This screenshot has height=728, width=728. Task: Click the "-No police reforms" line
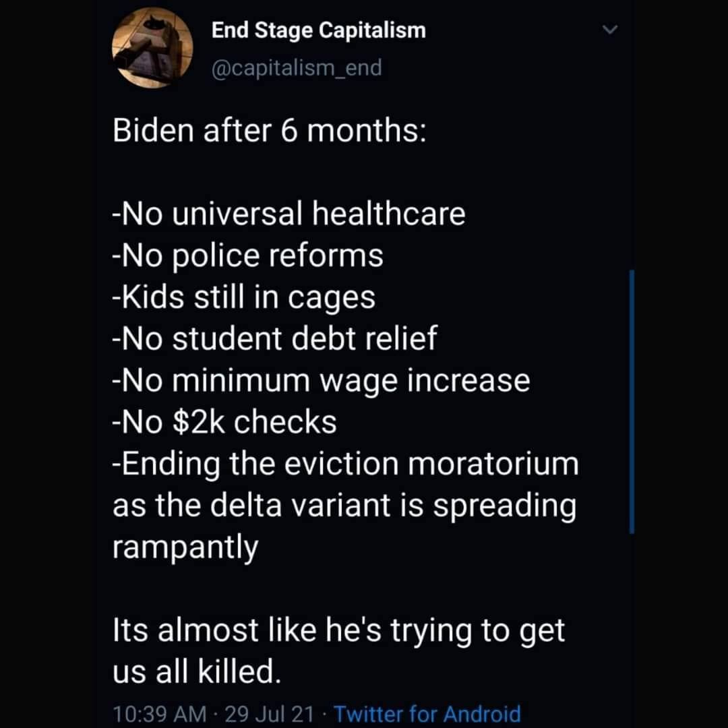(247, 256)
